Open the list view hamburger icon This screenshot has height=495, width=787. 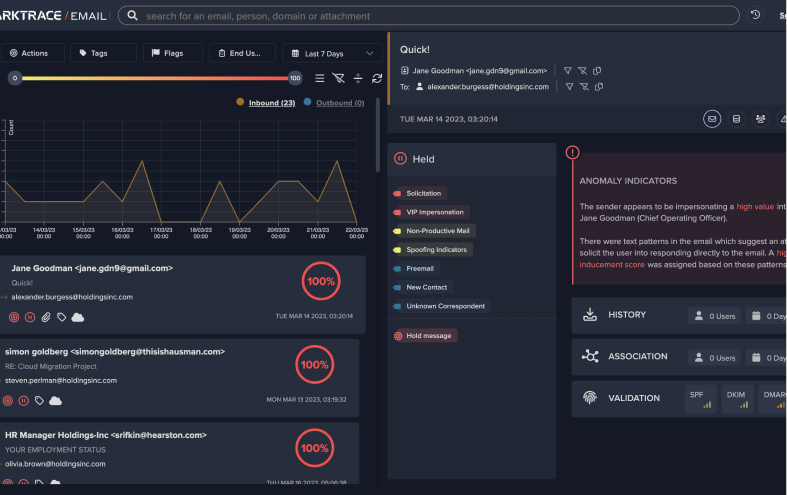point(320,78)
